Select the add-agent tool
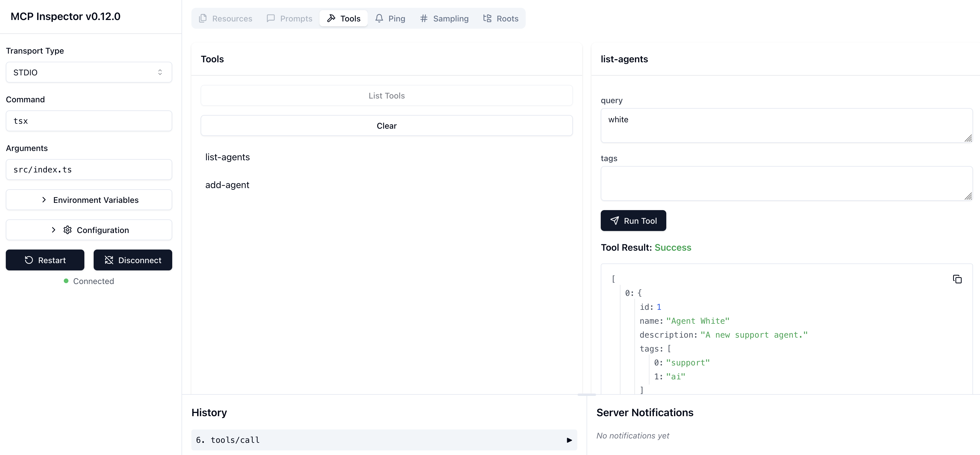 (x=386, y=185)
